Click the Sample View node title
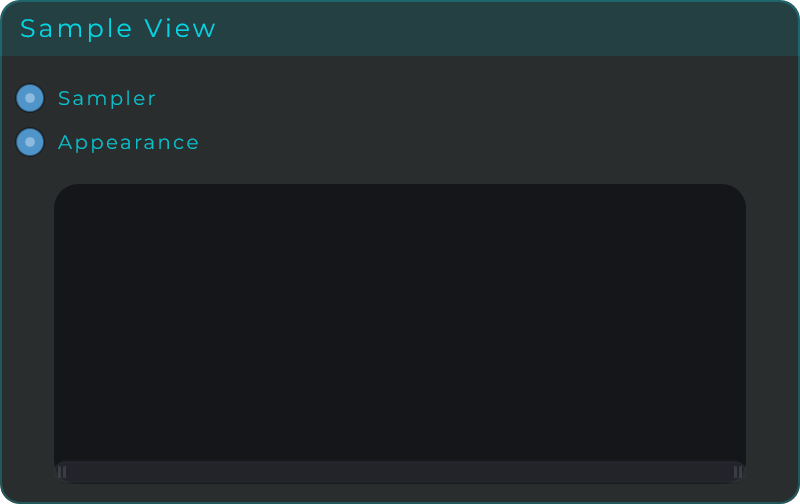 [118, 28]
